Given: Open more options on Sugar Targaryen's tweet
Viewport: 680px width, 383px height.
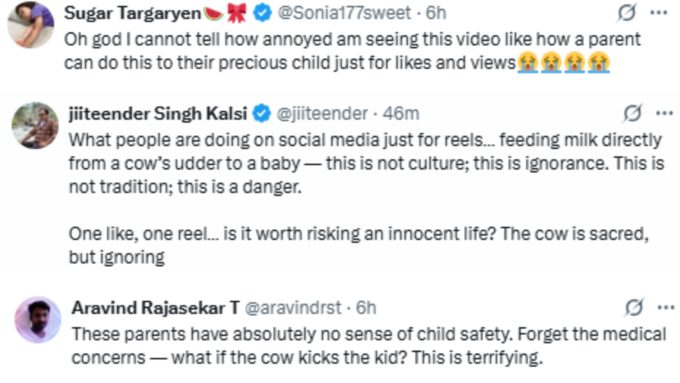Looking at the screenshot, I should click(659, 13).
